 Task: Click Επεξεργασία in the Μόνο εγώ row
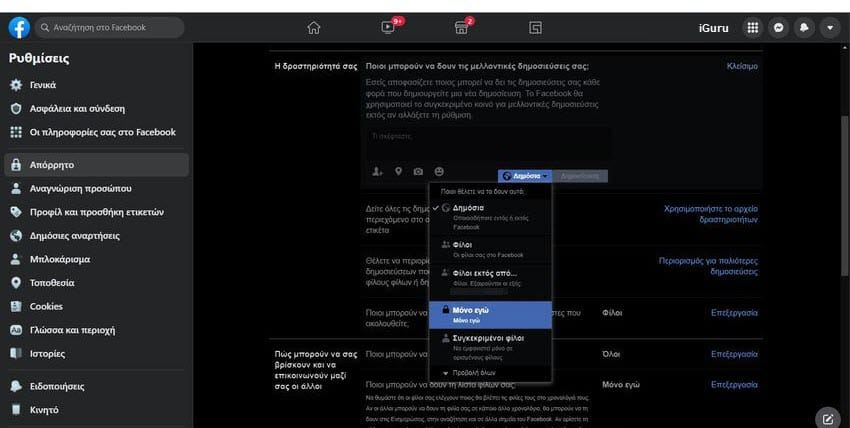click(x=734, y=385)
